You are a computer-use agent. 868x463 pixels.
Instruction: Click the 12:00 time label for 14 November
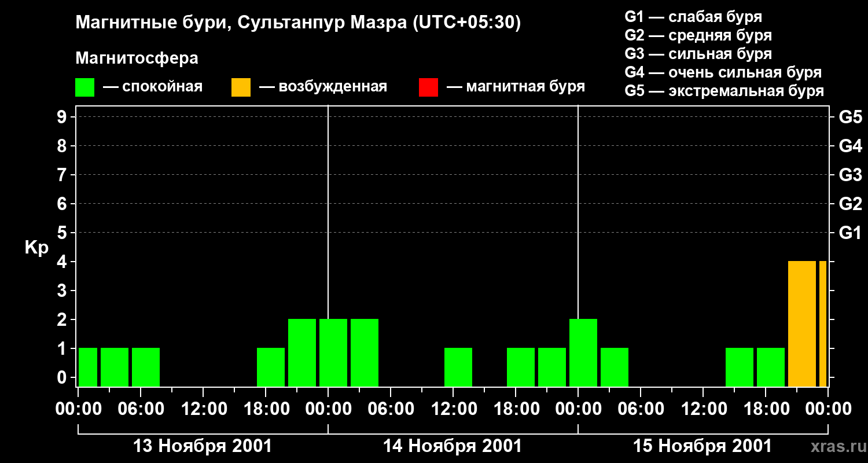453,409
